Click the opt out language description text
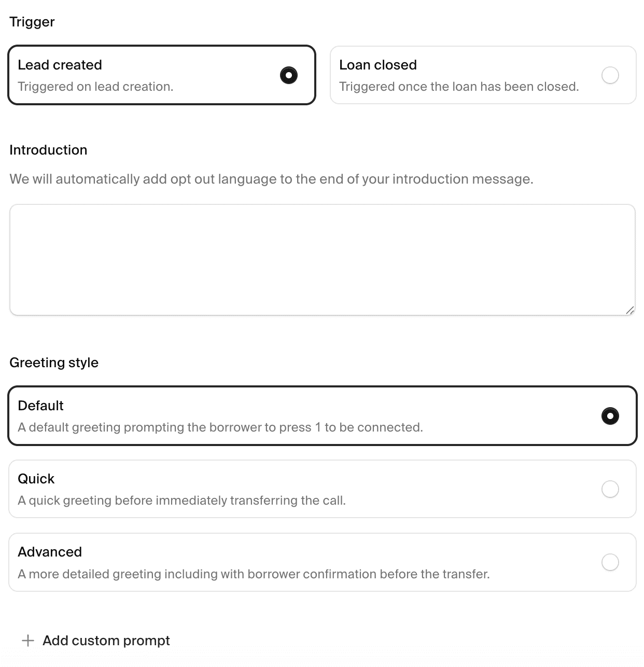This screenshot has height=667, width=644. point(271,179)
